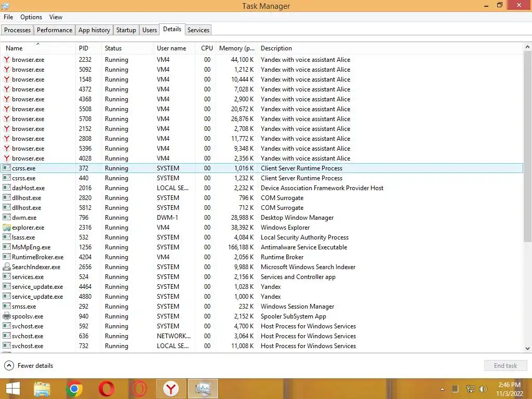Click the dasHost.exe process icon
The image size is (532, 399).
(x=6, y=188)
